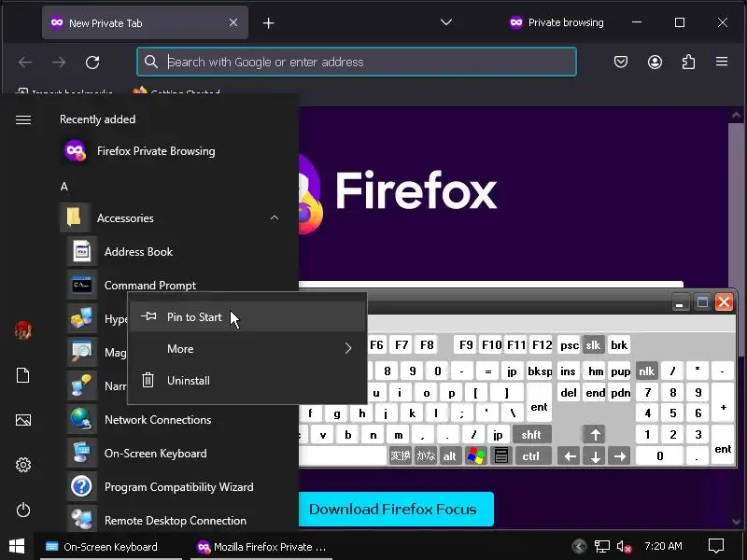The width and height of the screenshot is (747, 560).
Task: Open Remote Desktop Connection
Action: coord(176,521)
